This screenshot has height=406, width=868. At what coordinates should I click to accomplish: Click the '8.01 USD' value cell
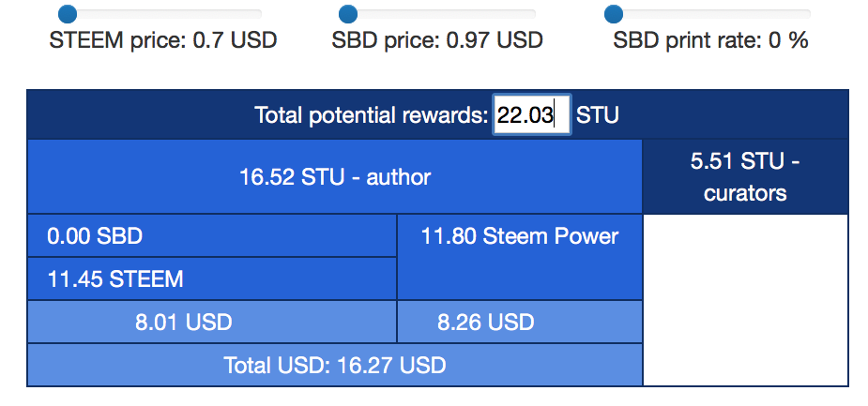(x=212, y=323)
